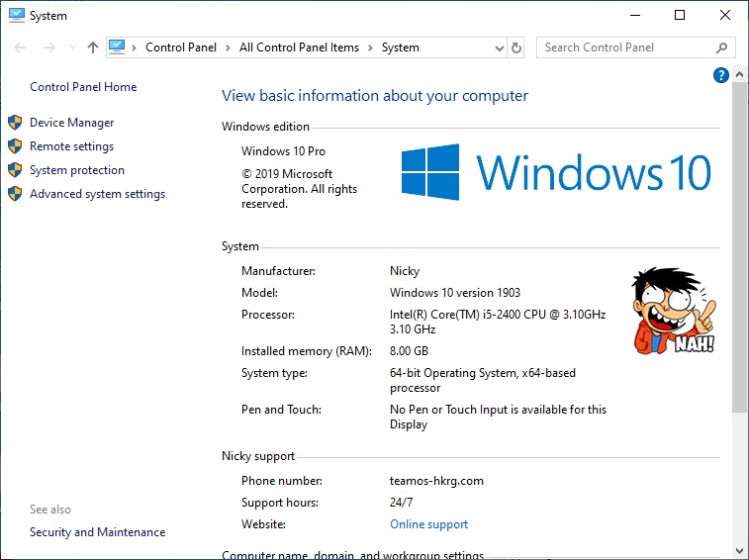Image resolution: width=749 pixels, height=560 pixels.
Task: Click Windows 10 version 1903 model text
Action: (455, 293)
